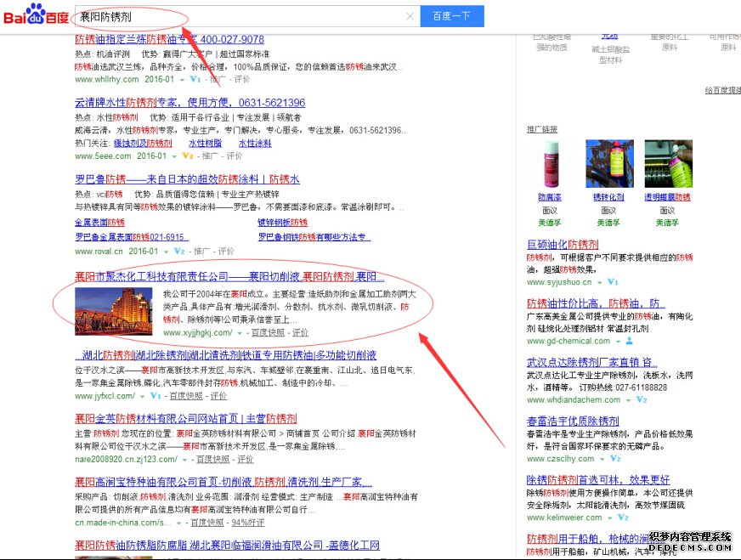Click V1 icon beside www.syjushuo.cn
This screenshot has height=560, width=741.
click(613, 281)
